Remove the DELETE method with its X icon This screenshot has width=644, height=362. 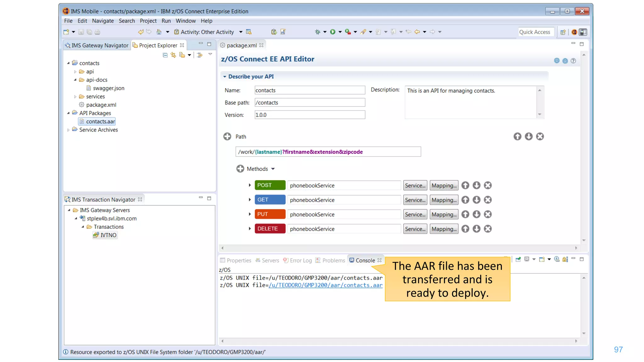pos(488,229)
